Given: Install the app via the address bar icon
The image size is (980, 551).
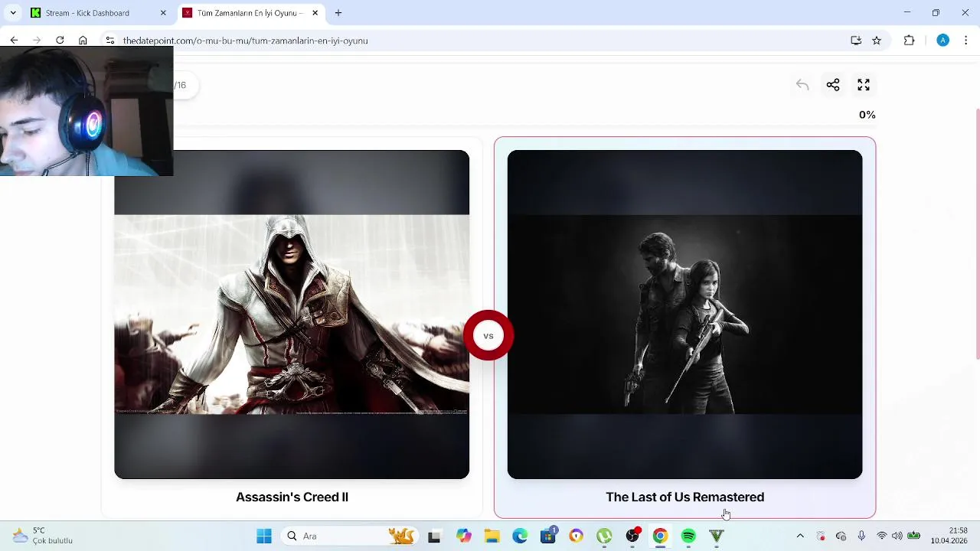Looking at the screenshot, I should point(856,41).
